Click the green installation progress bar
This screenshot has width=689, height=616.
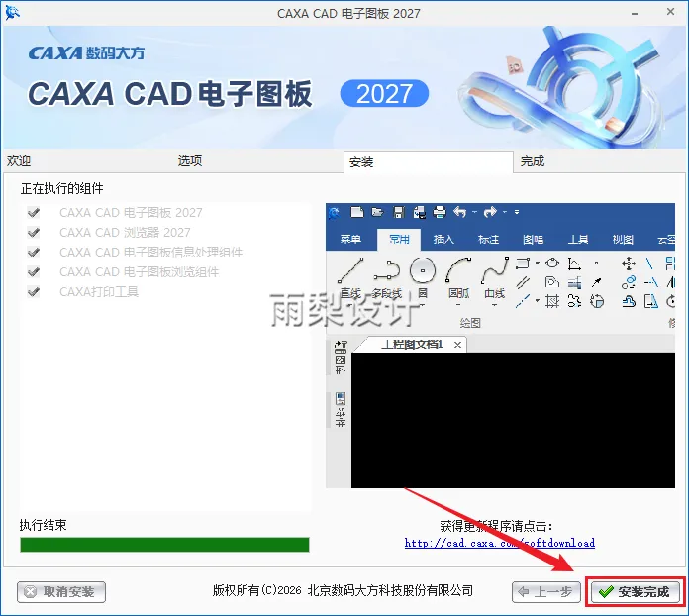(x=164, y=545)
